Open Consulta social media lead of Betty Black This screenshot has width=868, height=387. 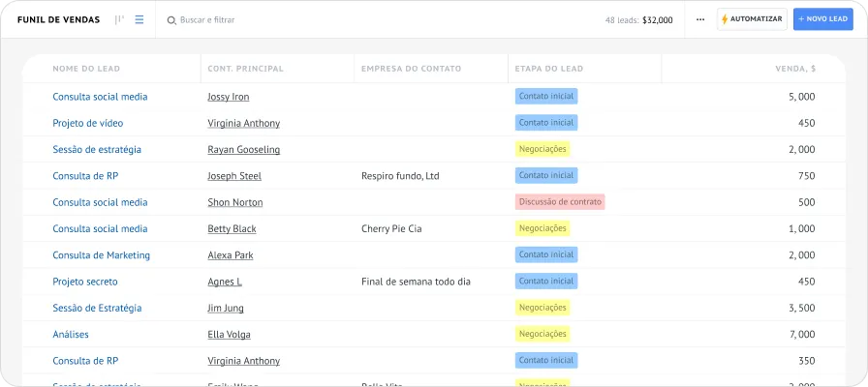100,228
